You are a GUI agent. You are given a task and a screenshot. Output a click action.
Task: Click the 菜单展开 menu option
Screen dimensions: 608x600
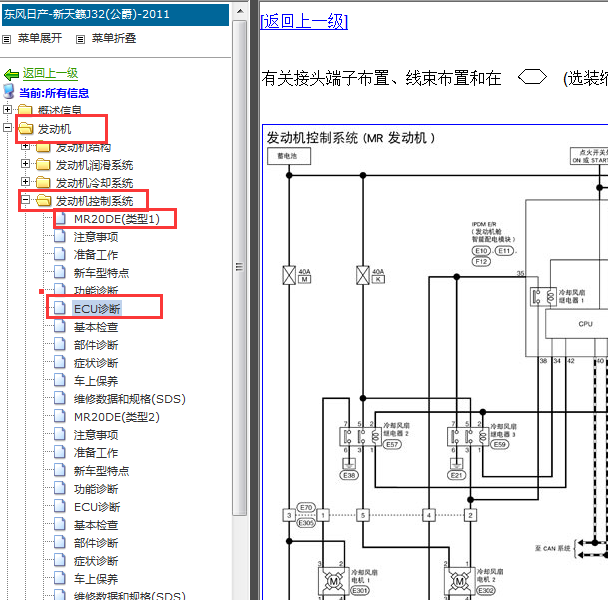(40, 38)
